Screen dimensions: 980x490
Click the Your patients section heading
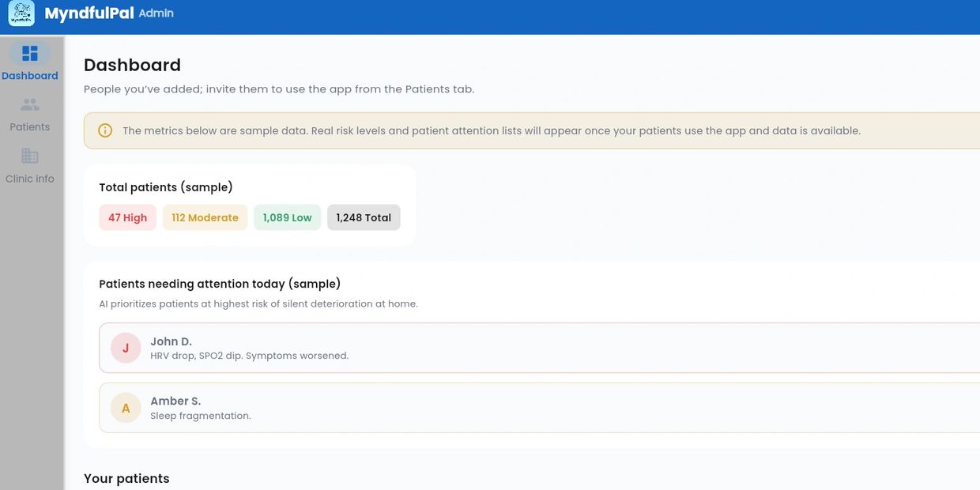[126, 478]
